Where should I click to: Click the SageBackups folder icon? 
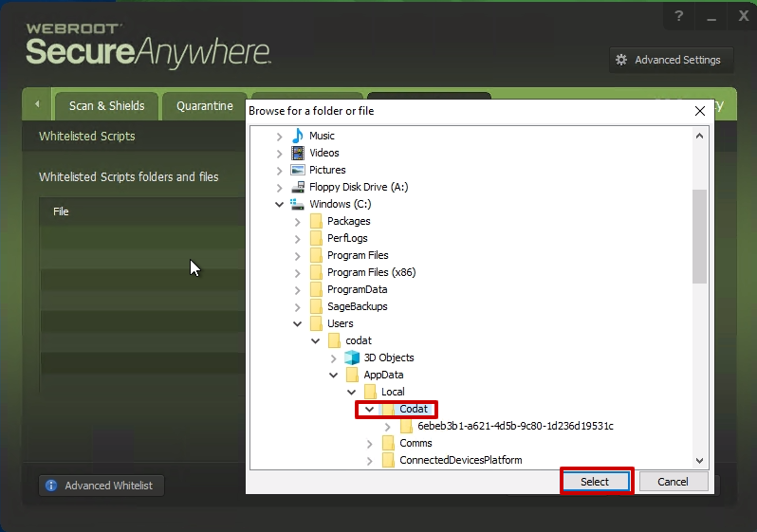pyautogui.click(x=316, y=306)
